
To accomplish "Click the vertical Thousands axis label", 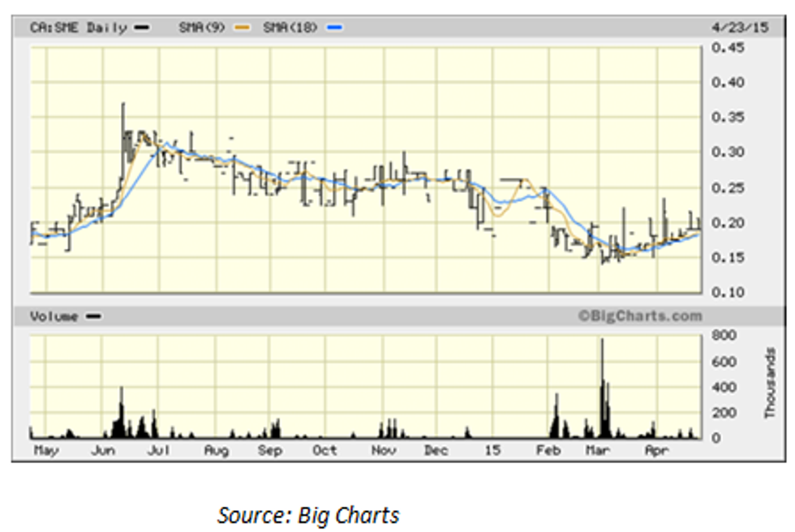I will 769,384.
